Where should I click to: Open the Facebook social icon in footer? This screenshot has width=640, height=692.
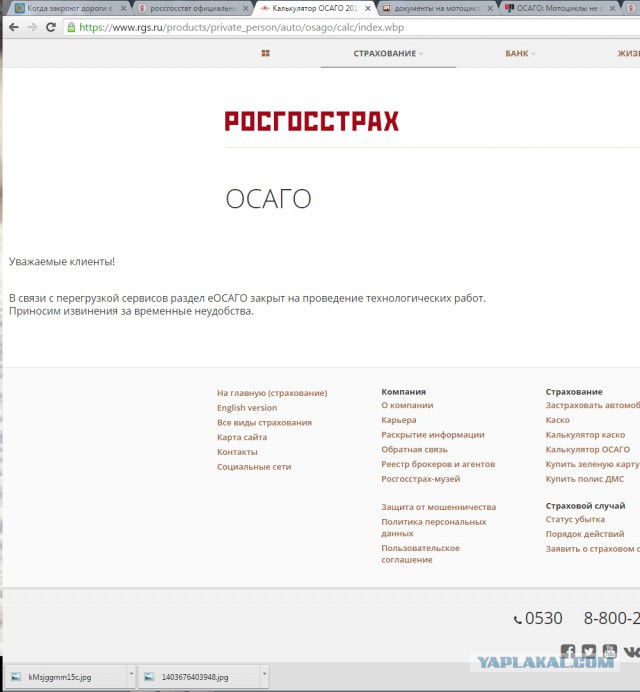(x=568, y=651)
